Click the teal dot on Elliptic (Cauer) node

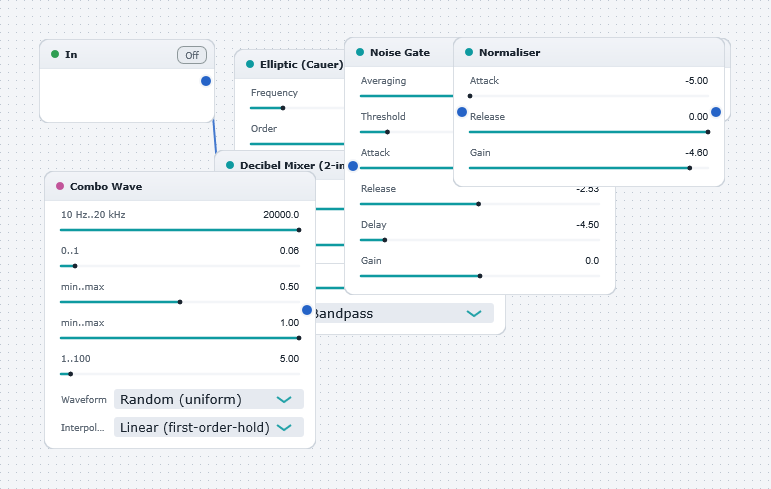pyautogui.click(x=250, y=64)
